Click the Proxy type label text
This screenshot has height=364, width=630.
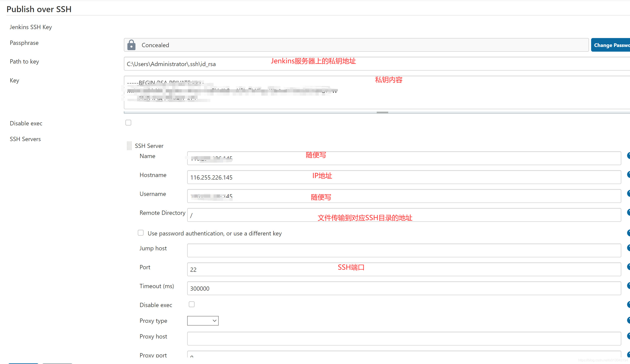(x=153, y=321)
